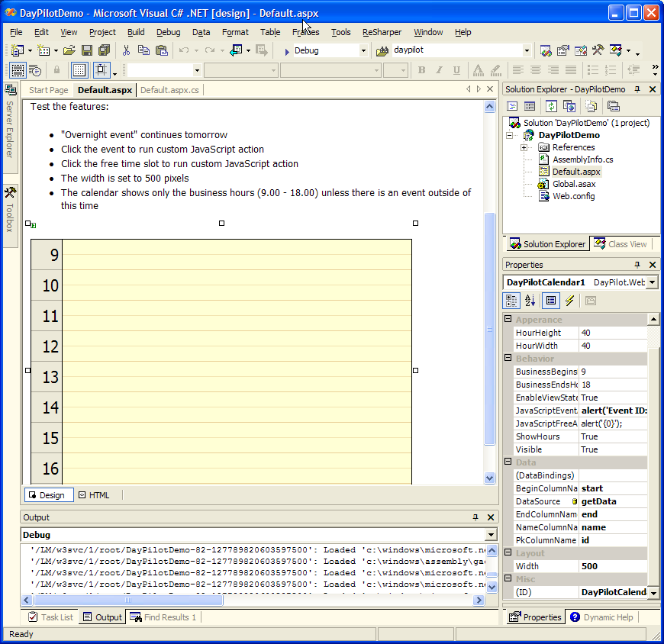Toggle the Snap to Grid button
This screenshot has width=664, height=644.
point(101,70)
